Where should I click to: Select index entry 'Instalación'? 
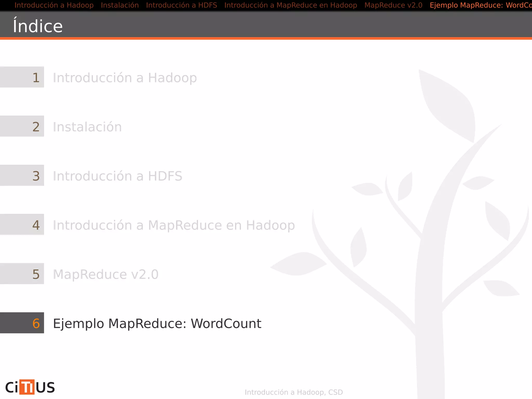pyautogui.click(x=87, y=127)
